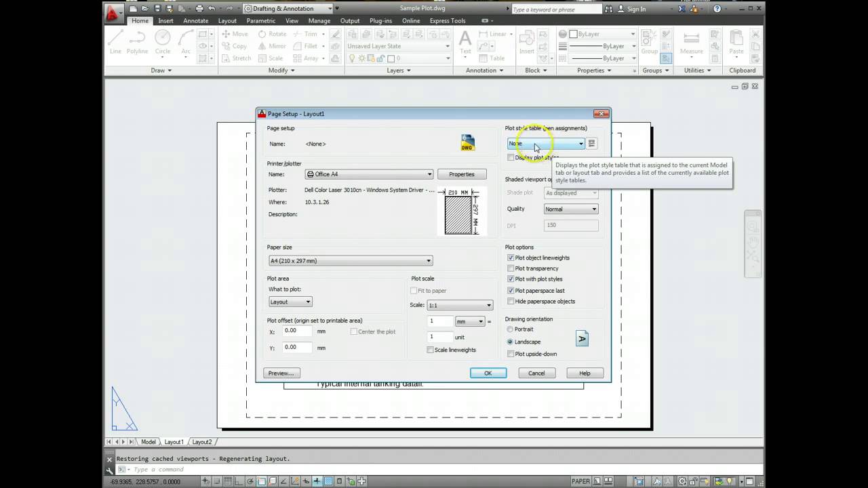Click the printer Properties button

click(462, 174)
